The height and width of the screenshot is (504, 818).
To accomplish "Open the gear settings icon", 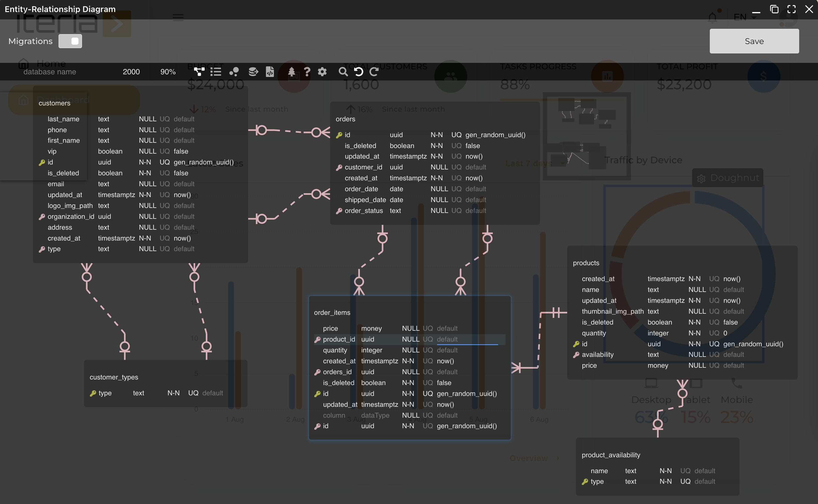I will click(x=322, y=72).
